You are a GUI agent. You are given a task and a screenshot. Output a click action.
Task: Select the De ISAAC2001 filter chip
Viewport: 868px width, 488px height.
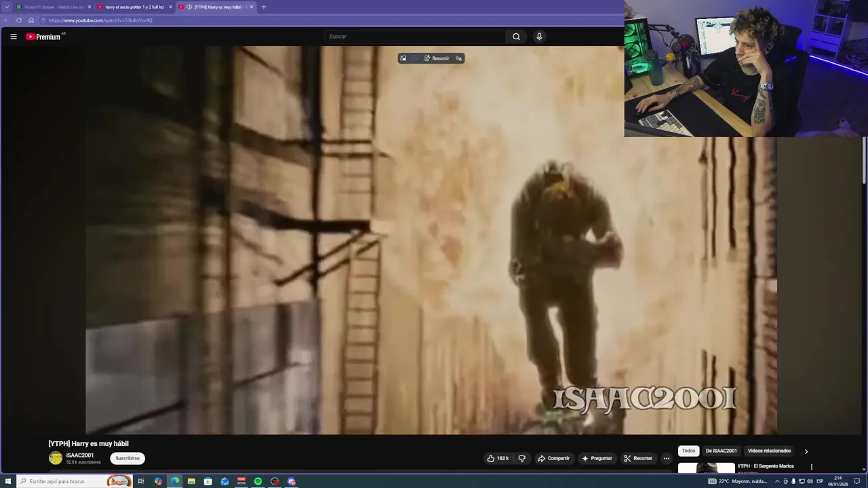(x=721, y=451)
